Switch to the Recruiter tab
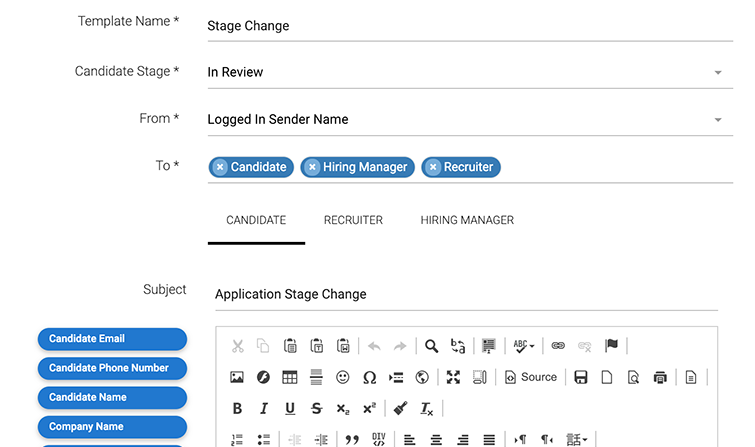Screen dimensions: 755x447 [353, 220]
